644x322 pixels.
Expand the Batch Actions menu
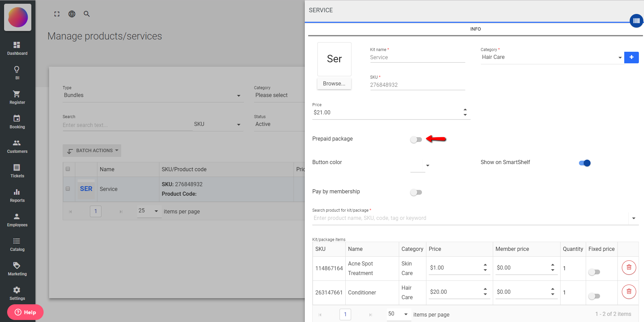coord(92,150)
